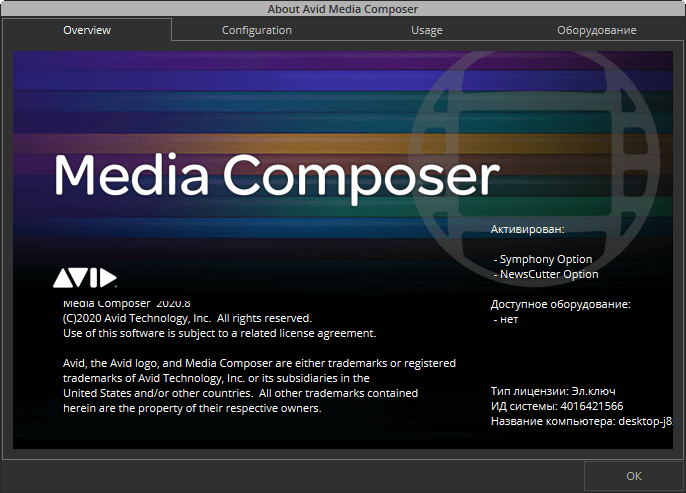Click the 'Доступное оборудование:' label
The height and width of the screenshot is (493, 686).
pos(560,304)
